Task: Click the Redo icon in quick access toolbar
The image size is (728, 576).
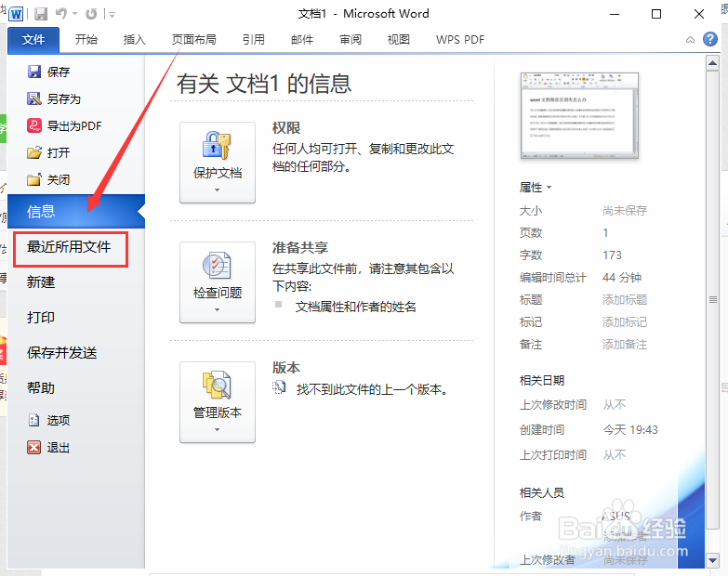Action: 91,14
